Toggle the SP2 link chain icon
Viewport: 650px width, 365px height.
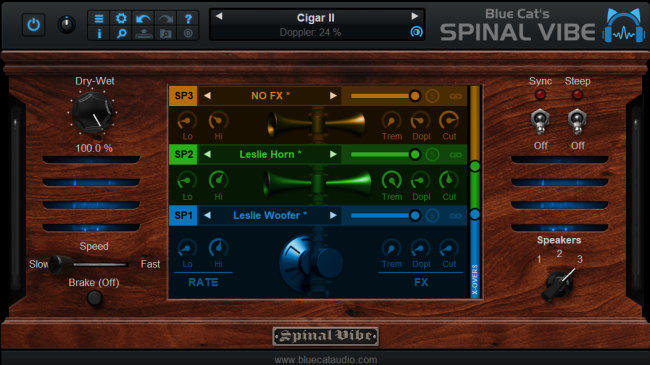tap(456, 155)
